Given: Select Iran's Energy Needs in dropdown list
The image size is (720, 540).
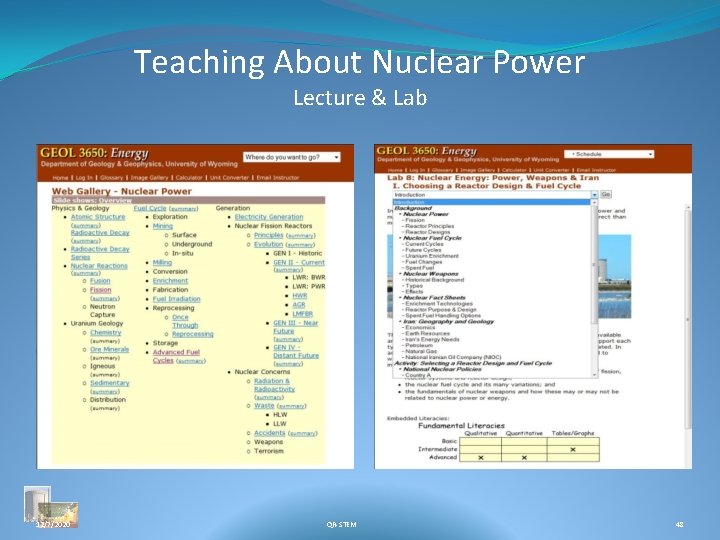Looking at the screenshot, I should (x=432, y=339).
